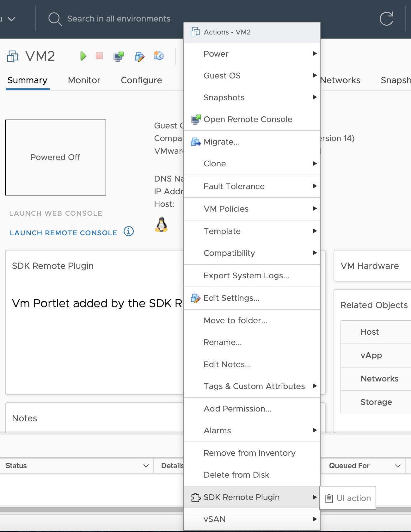Open the Power submenu
Viewport: 411px width, 532px height.
[252, 54]
